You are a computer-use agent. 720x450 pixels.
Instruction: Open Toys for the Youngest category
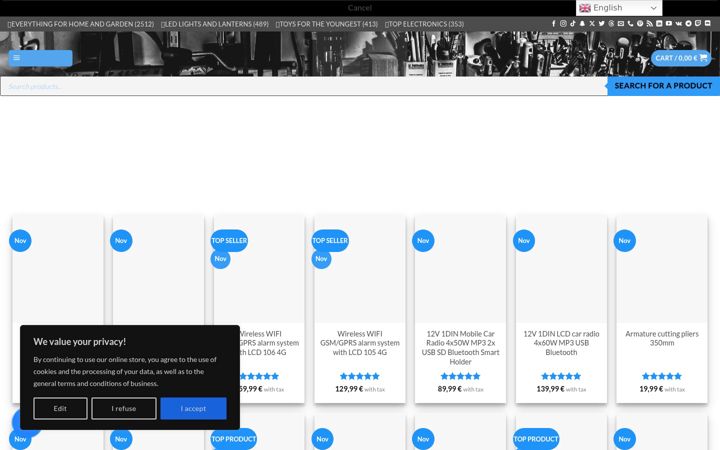tap(326, 24)
